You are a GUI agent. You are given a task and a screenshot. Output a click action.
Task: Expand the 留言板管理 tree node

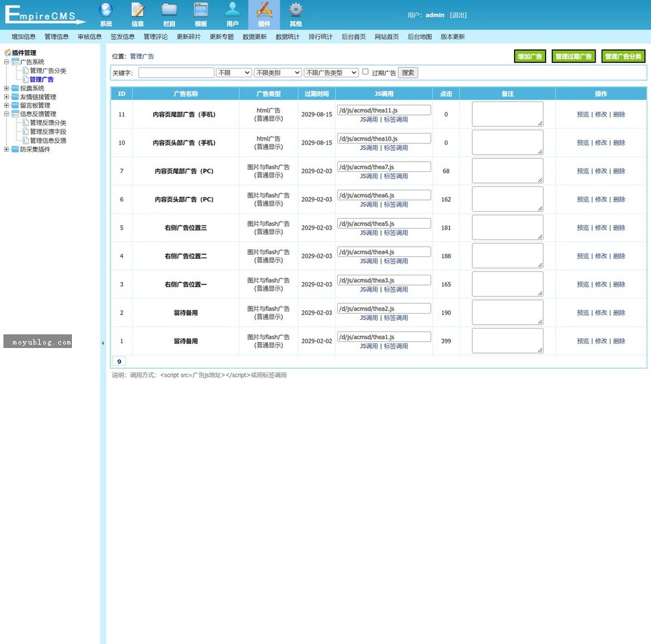(6, 106)
